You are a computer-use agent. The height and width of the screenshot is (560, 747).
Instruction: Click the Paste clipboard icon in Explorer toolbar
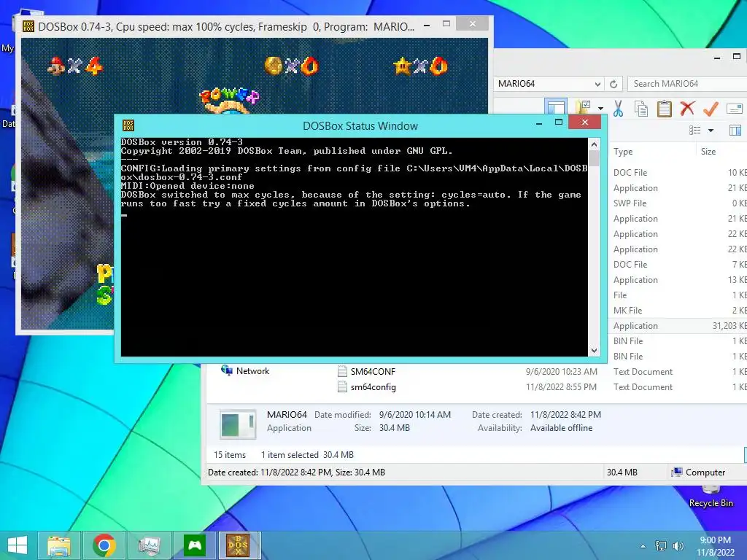tap(664, 109)
